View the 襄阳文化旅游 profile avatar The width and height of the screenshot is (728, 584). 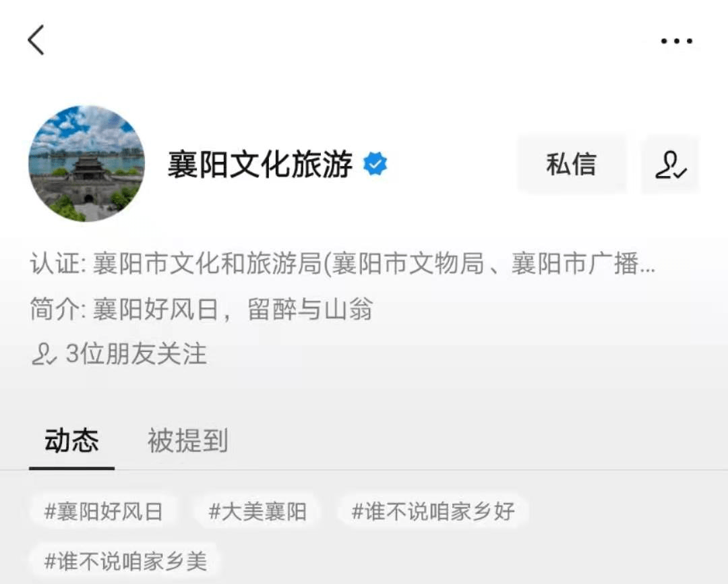click(87, 164)
